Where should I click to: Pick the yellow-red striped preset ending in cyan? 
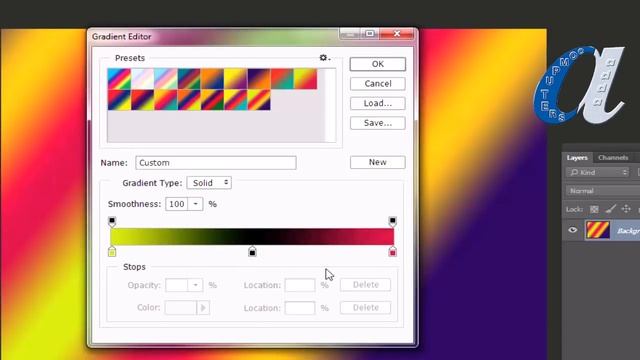click(x=236, y=100)
